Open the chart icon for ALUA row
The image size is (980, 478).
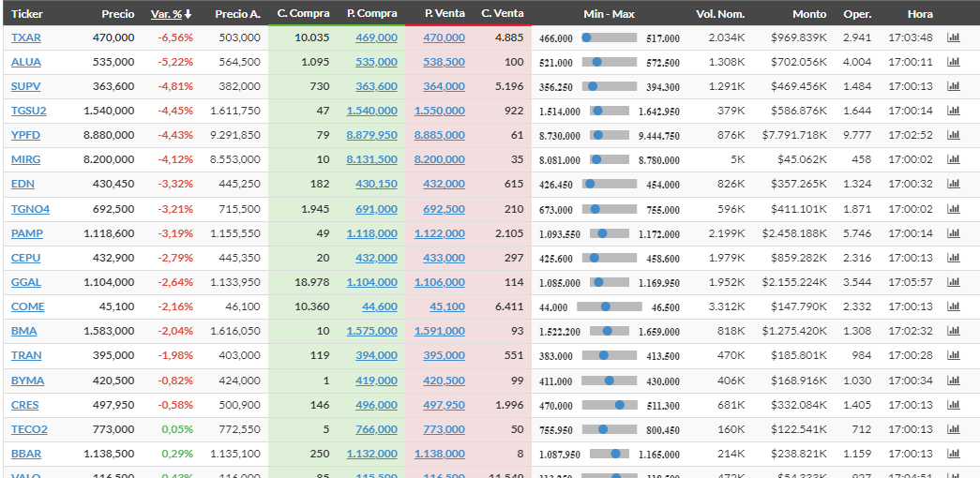[x=953, y=62]
